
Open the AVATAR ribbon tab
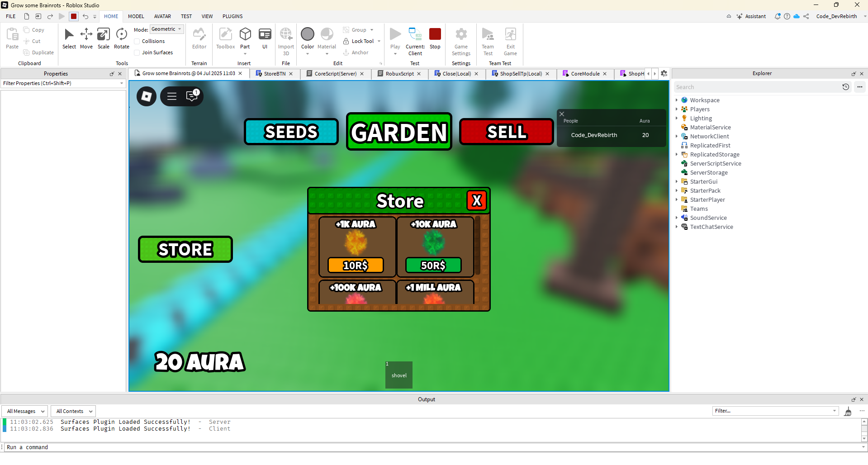(x=162, y=16)
